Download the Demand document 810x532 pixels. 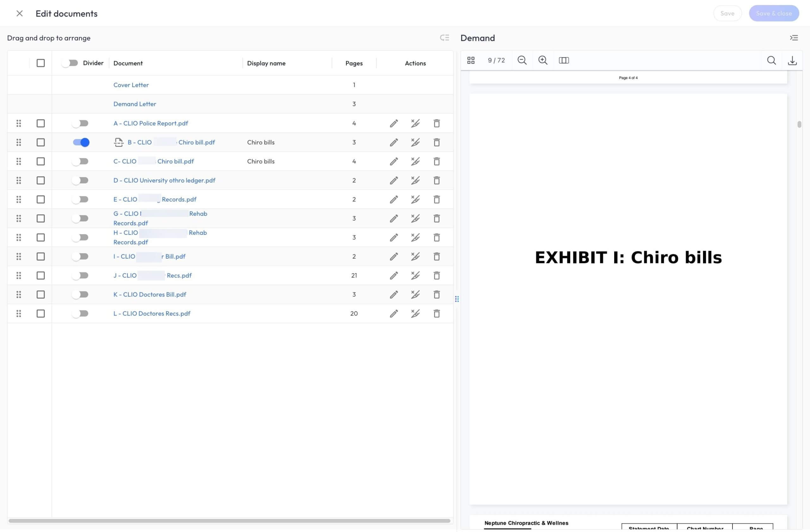coord(792,60)
